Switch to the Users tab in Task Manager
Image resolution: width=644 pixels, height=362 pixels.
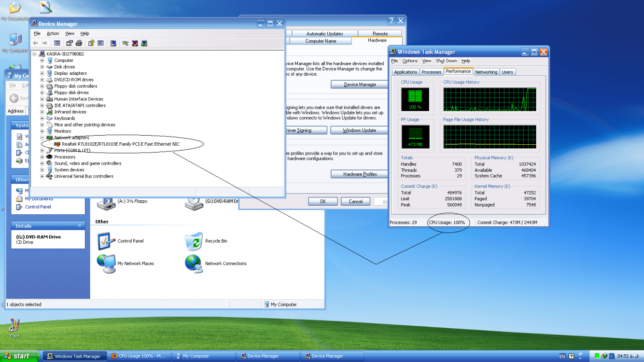click(x=507, y=72)
